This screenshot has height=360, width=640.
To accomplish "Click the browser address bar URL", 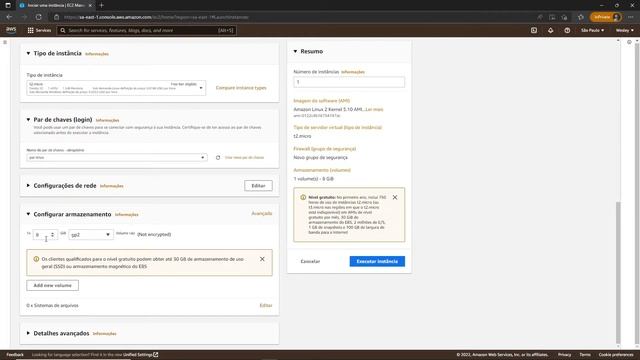I will pyautogui.click(x=156, y=17).
